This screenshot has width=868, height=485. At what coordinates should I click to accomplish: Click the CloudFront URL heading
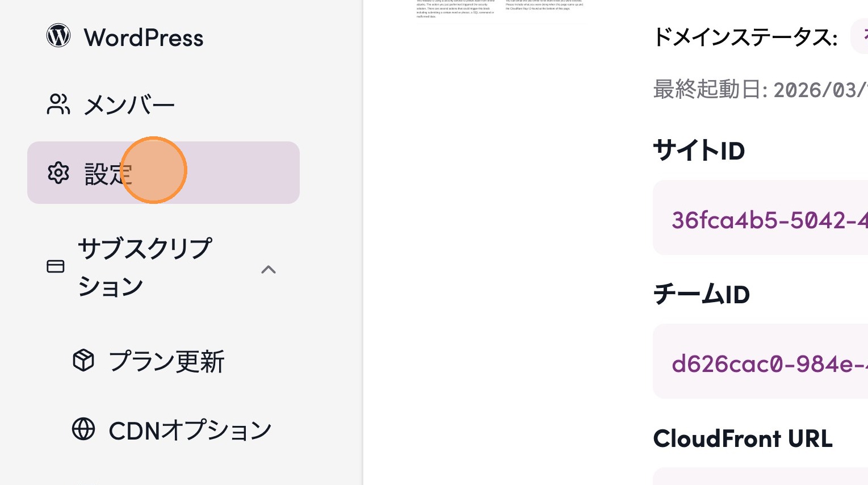click(743, 438)
